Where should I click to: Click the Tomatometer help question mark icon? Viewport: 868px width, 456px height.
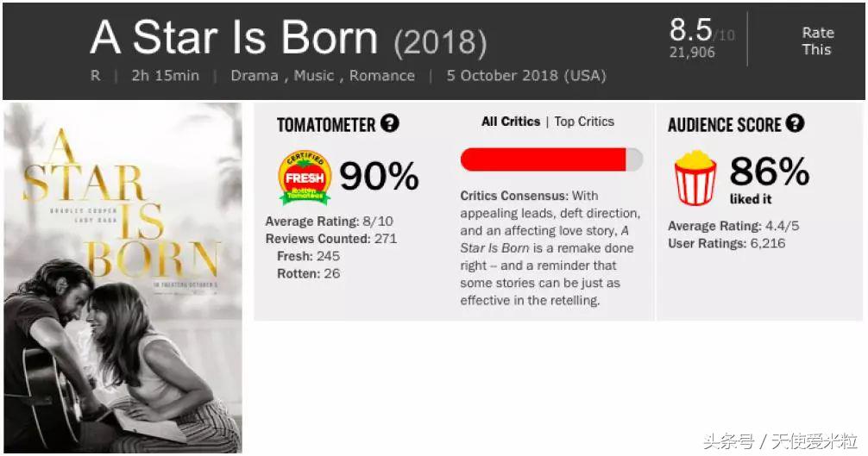pyautogui.click(x=390, y=123)
